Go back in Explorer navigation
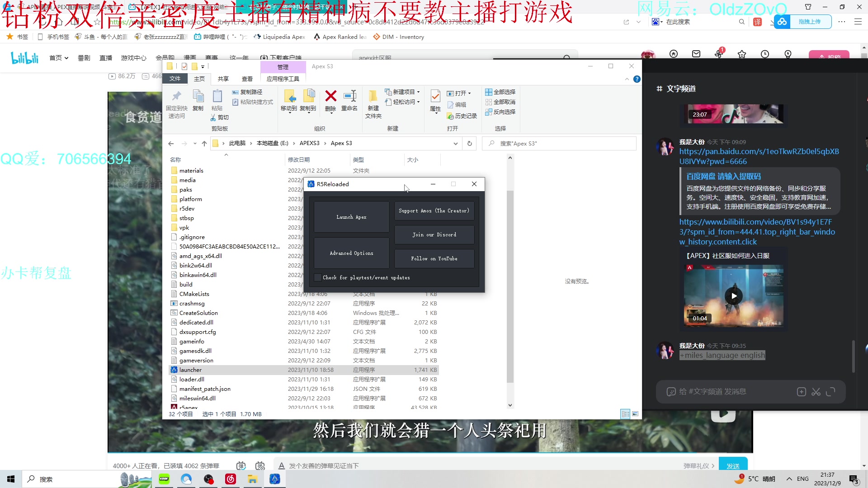The height and width of the screenshot is (488, 868). click(x=171, y=144)
